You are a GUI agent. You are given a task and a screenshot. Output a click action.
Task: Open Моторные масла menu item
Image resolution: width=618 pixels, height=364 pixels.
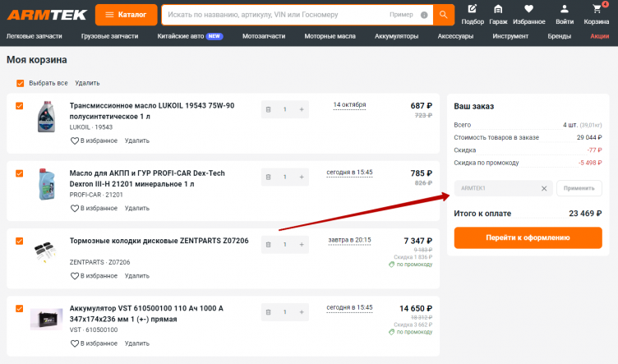tap(330, 36)
